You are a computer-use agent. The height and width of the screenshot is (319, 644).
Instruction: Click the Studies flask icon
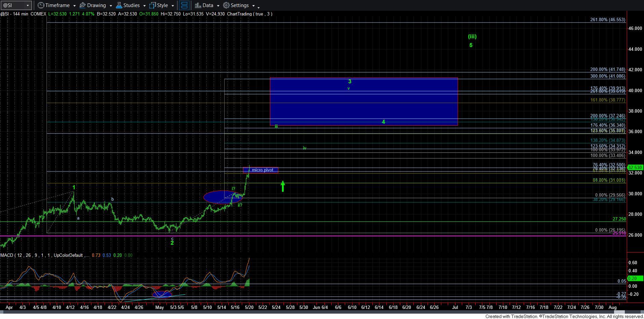(119, 5)
